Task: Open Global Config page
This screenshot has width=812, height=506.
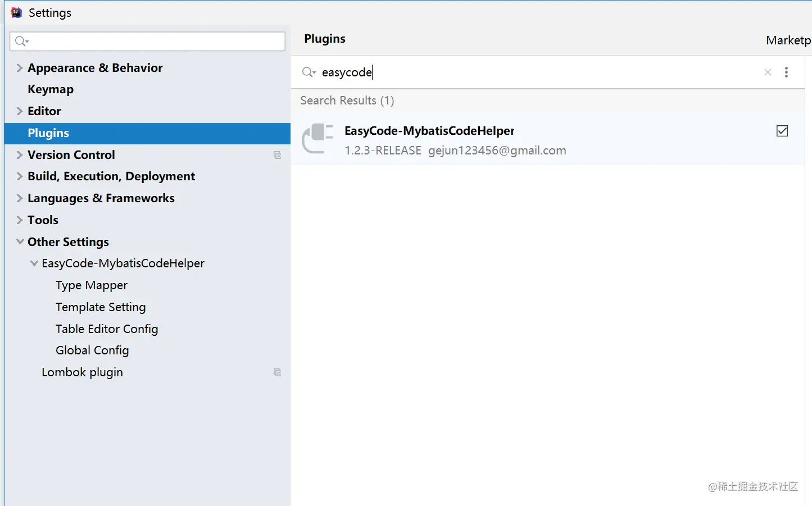Action: (92, 350)
